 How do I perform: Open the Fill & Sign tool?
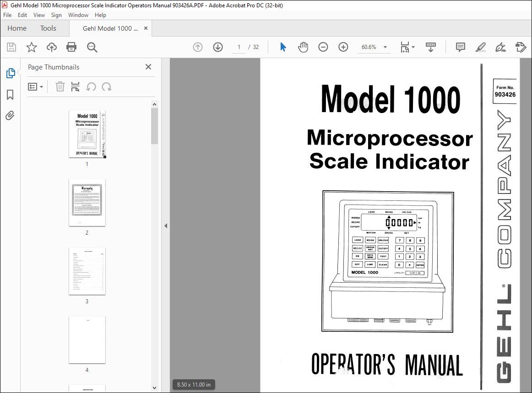500,47
